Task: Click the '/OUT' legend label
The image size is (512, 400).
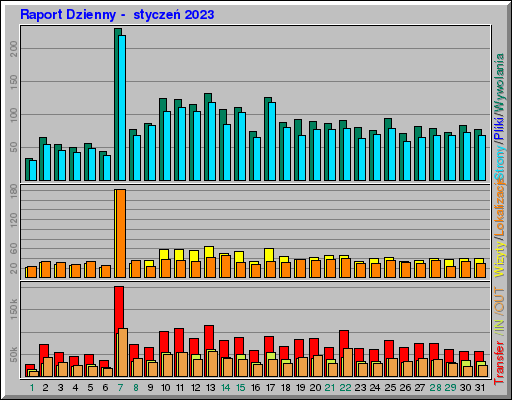Action: (x=499, y=301)
